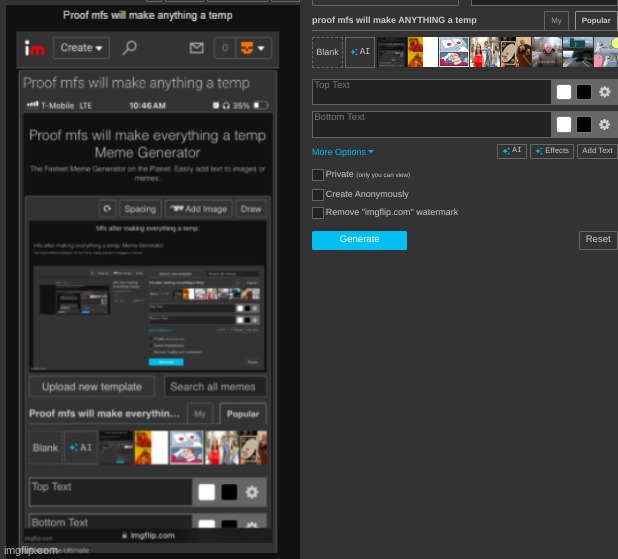Click the AI tile next to Blank in meme preview

81,448
